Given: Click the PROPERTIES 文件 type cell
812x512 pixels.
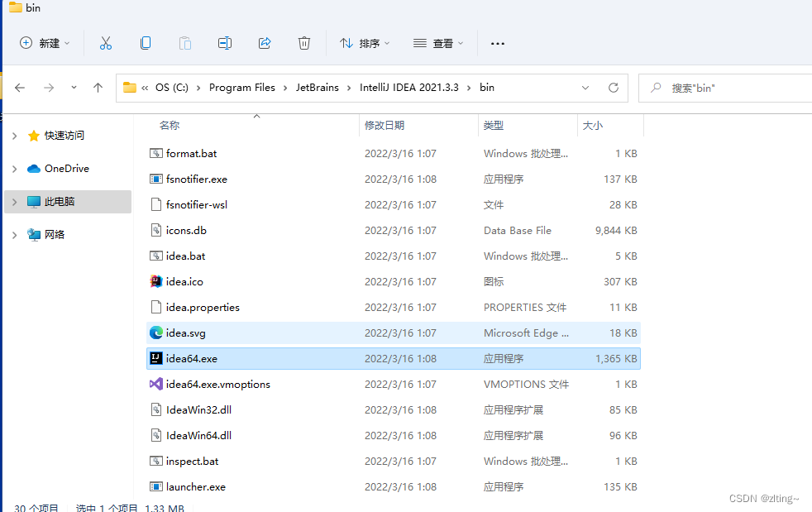Looking at the screenshot, I should tap(525, 308).
